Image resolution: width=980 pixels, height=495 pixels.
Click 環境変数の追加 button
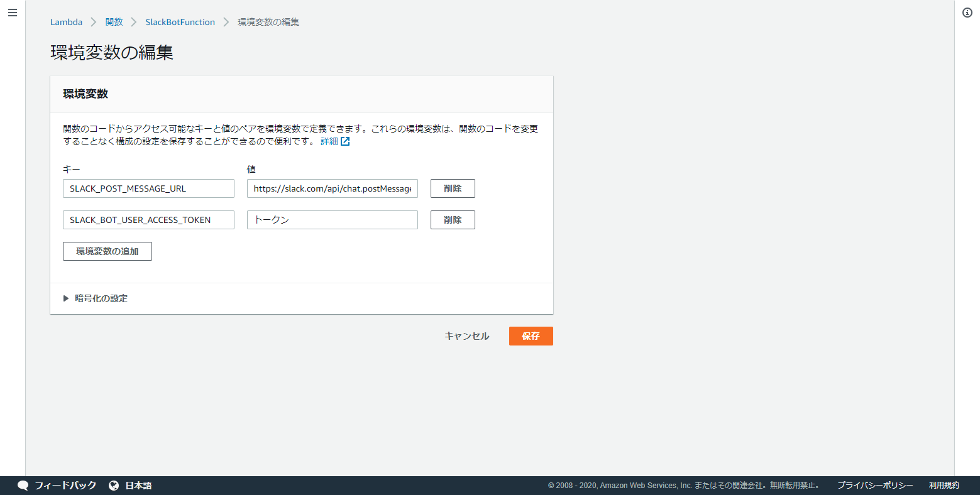[x=107, y=251]
